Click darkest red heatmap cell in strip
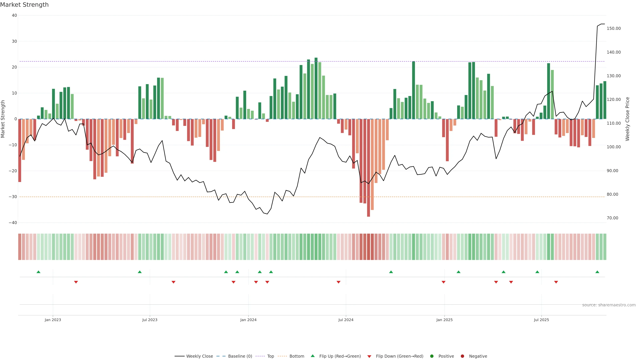The width and height of the screenshot is (644, 362). [368, 247]
